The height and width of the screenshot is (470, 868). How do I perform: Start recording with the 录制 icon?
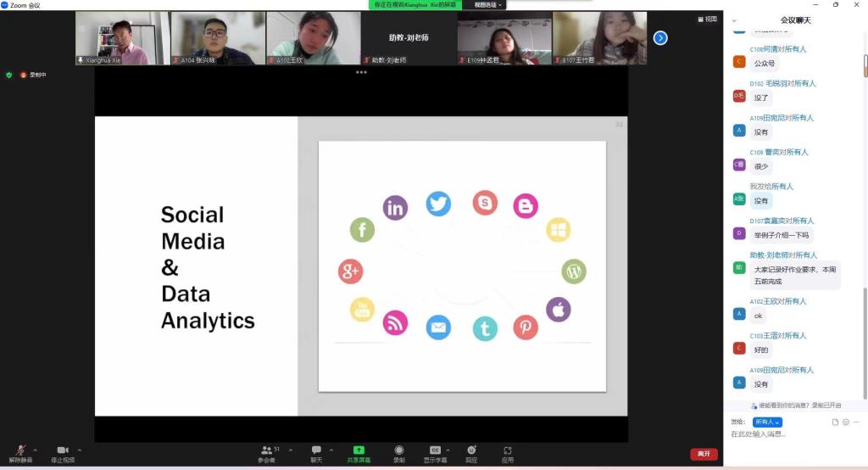coord(398,450)
